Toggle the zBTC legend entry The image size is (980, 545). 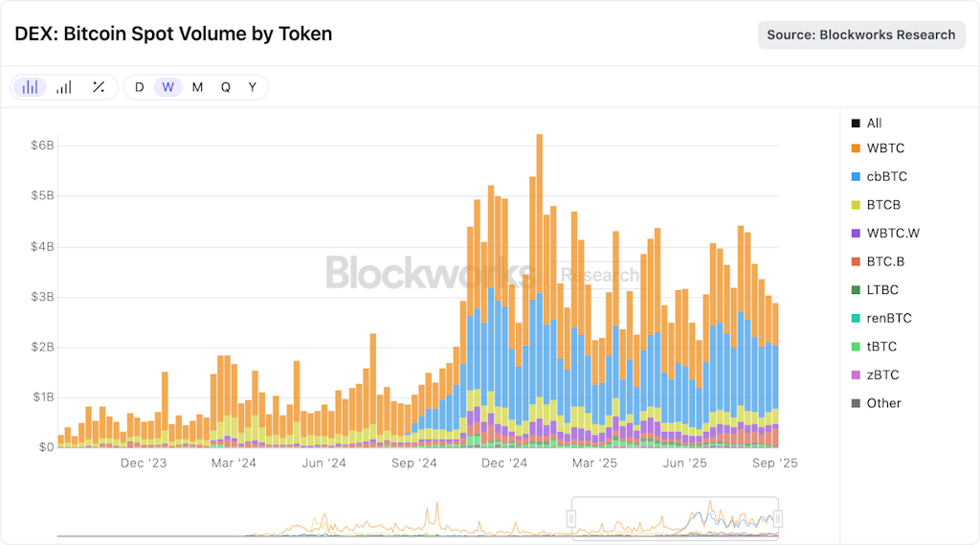click(875, 375)
